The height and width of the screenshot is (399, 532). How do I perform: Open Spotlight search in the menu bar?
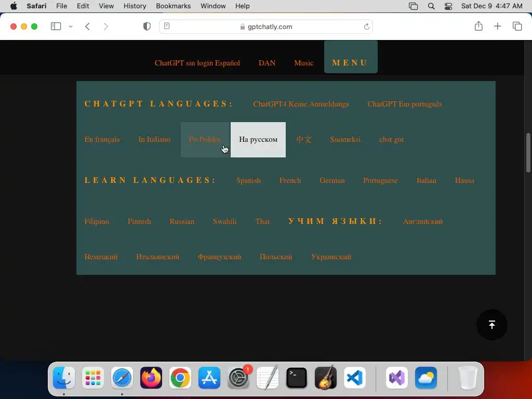(x=431, y=6)
